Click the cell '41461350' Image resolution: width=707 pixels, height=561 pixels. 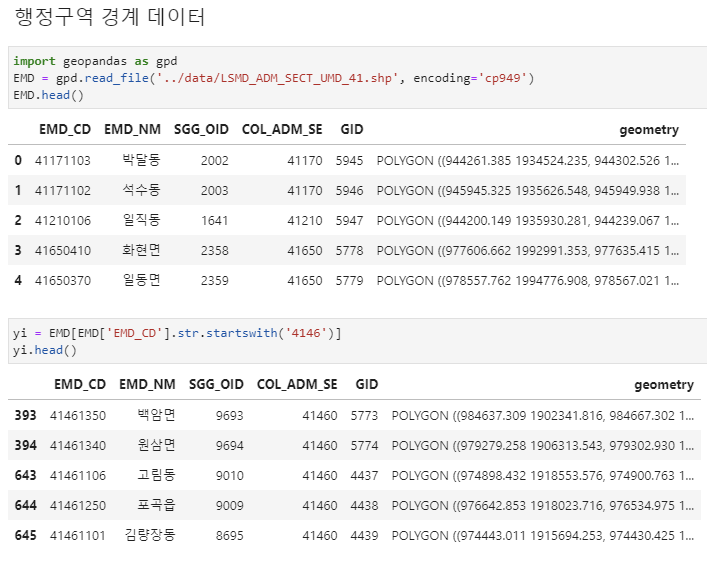pos(78,415)
